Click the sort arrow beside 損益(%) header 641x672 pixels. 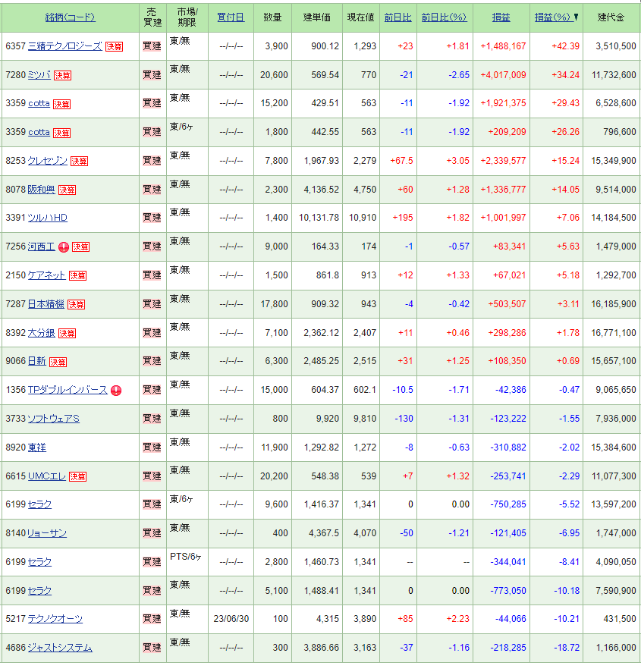point(576,17)
